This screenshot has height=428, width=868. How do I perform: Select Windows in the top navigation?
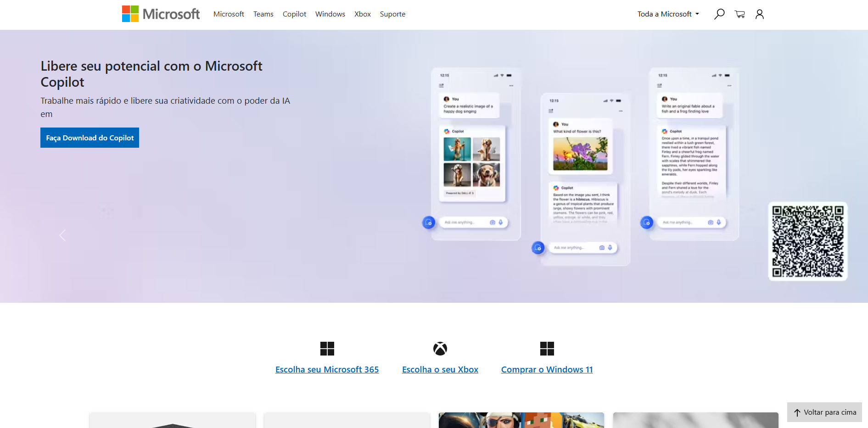coord(330,14)
